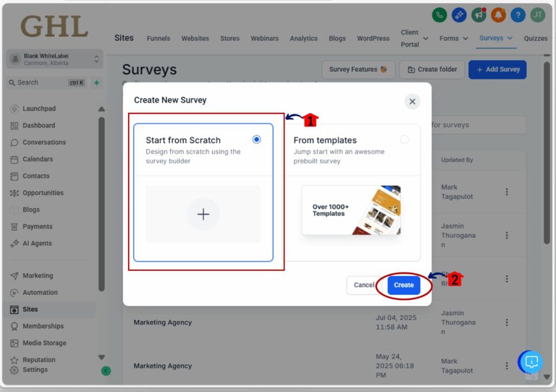Open the WordPress tab

pos(373,39)
